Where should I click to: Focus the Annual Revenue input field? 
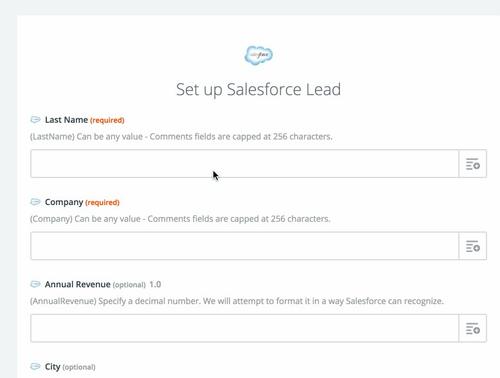[245, 328]
